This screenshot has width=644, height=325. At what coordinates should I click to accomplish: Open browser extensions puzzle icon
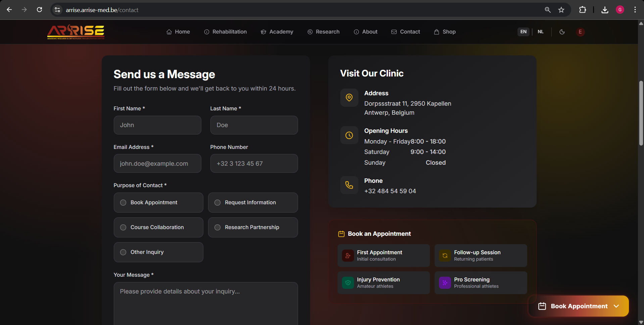(583, 10)
